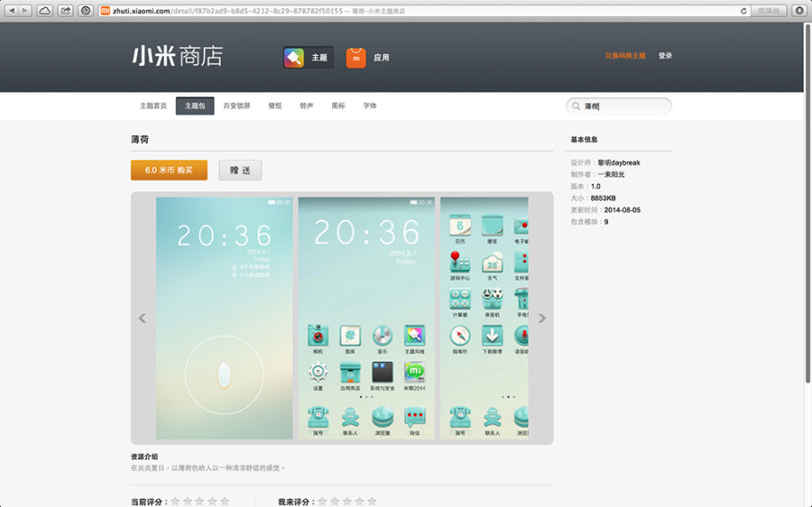Click the description text starting 在炎炎夏日
This screenshot has height=507, width=812.
pos(208,467)
